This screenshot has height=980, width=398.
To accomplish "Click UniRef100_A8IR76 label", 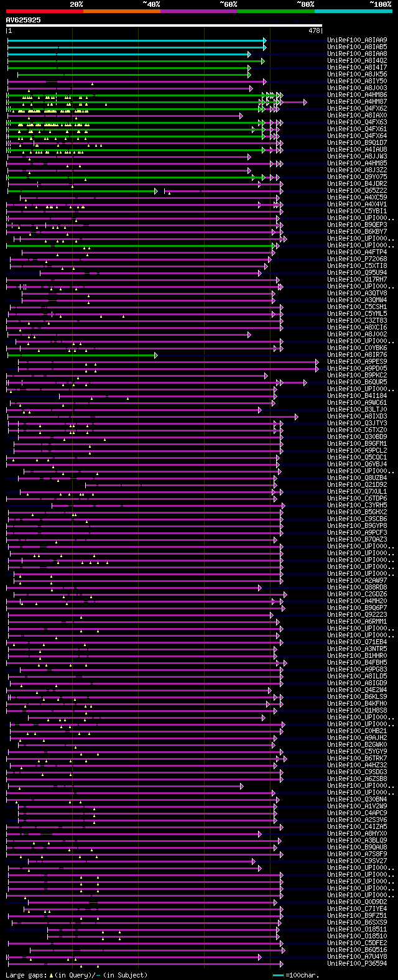I will click(357, 354).
